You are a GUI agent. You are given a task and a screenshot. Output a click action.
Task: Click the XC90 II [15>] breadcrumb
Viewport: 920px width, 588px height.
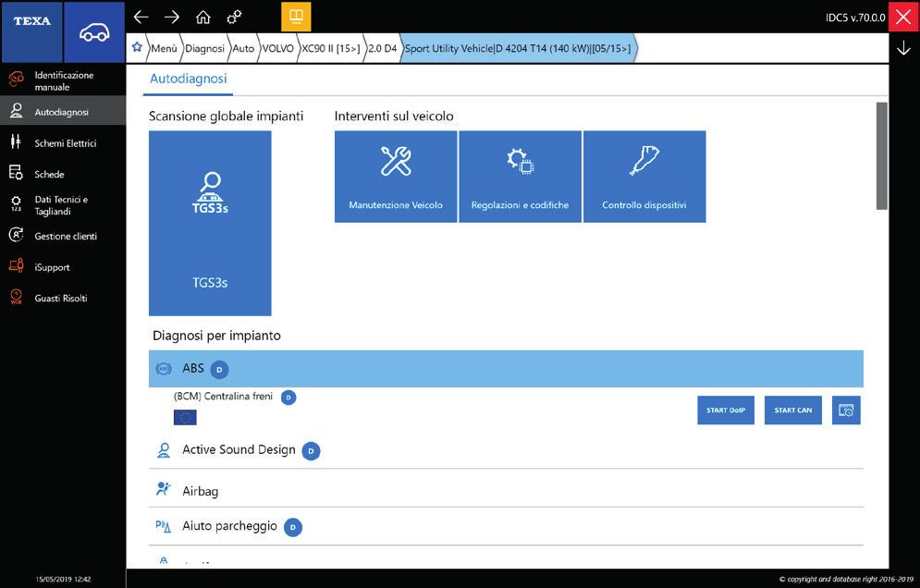click(x=331, y=48)
